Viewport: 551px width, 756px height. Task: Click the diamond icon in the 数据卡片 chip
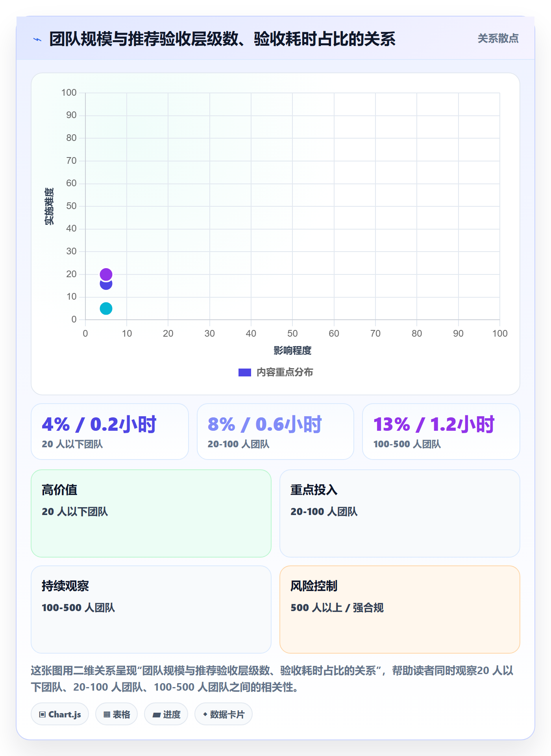click(205, 714)
